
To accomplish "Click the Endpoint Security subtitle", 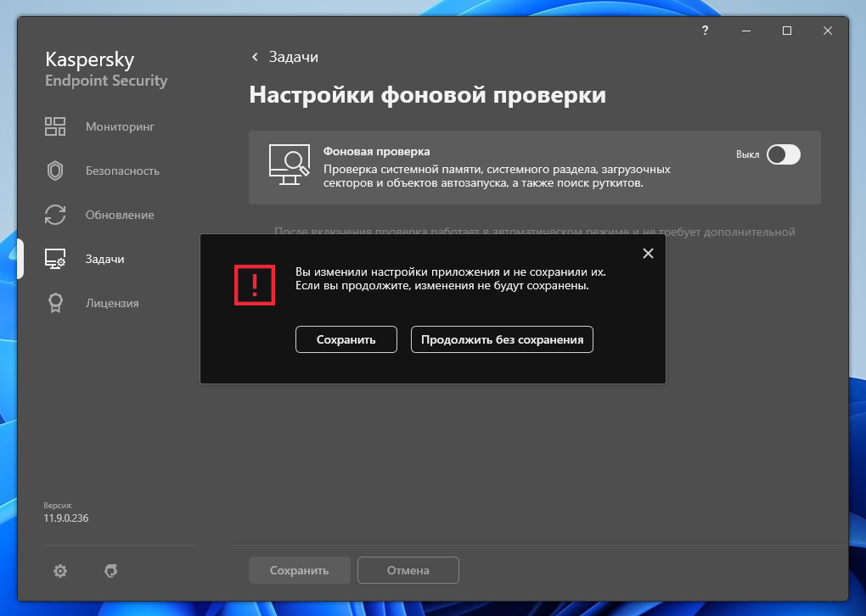I will click(x=106, y=81).
